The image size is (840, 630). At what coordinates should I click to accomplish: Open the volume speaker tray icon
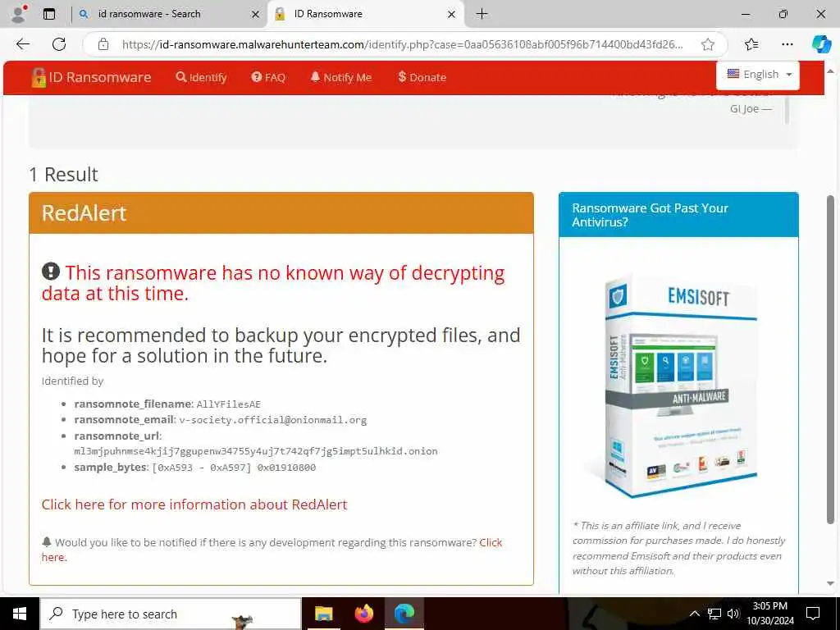(x=733, y=614)
